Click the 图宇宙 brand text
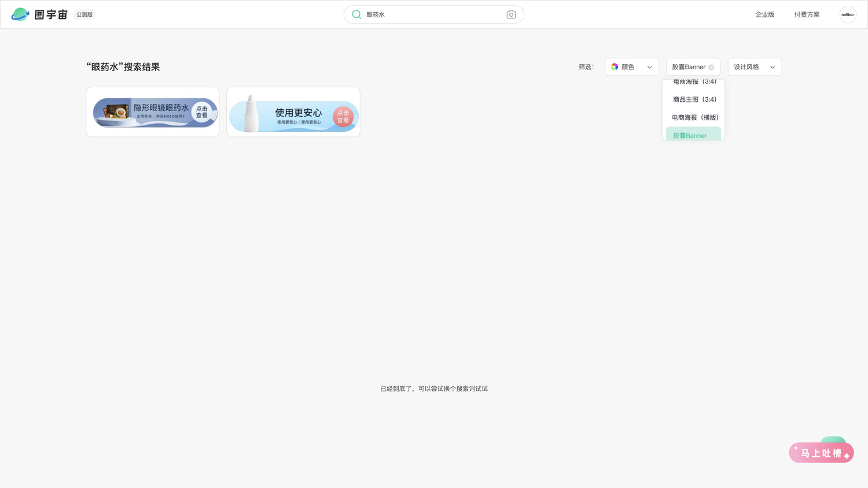This screenshot has height=488, width=868. click(x=51, y=14)
